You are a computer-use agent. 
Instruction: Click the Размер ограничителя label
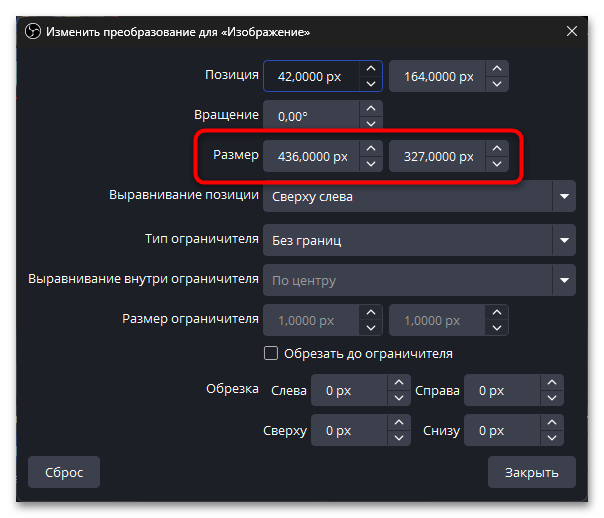tap(190, 319)
